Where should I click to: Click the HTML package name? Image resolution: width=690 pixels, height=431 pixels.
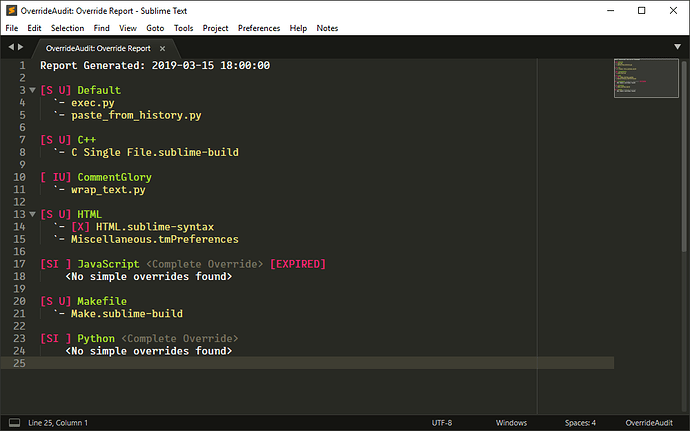click(90, 214)
